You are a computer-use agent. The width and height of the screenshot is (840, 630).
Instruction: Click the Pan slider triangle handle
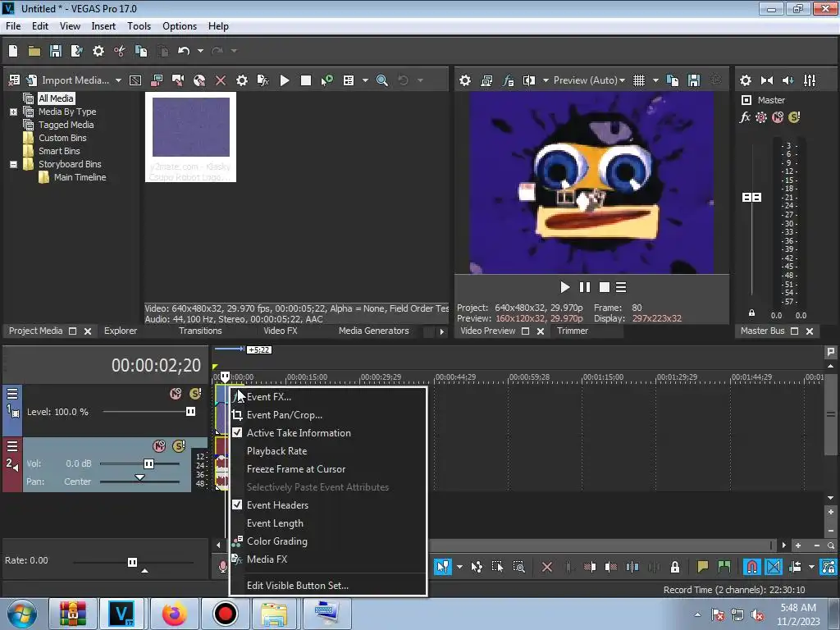pos(139,478)
